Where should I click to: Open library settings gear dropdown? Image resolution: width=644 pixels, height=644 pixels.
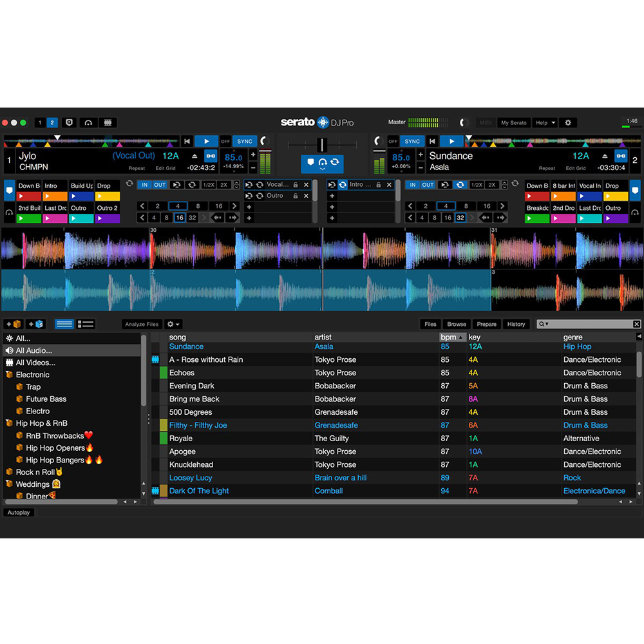[173, 324]
